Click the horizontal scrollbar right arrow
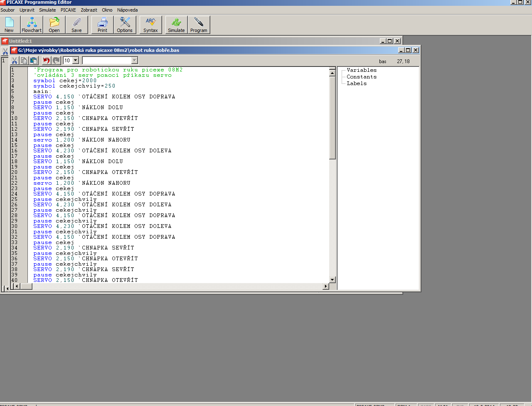532x406 pixels. (326, 286)
